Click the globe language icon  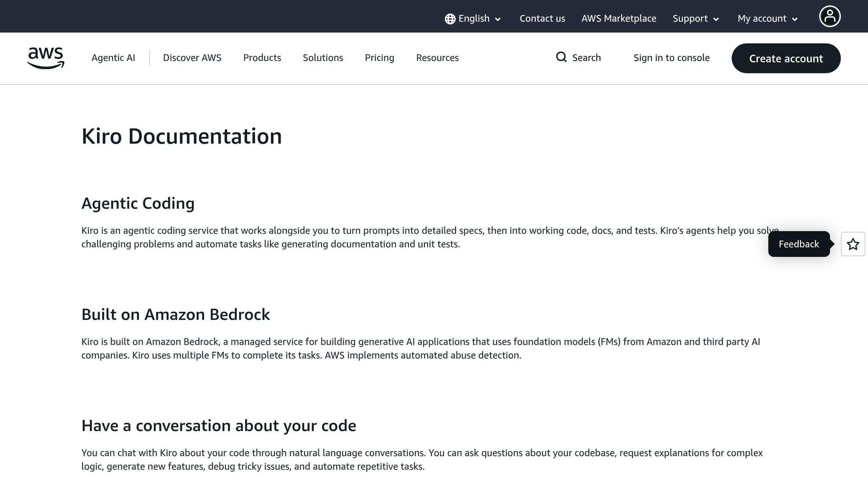450,19
